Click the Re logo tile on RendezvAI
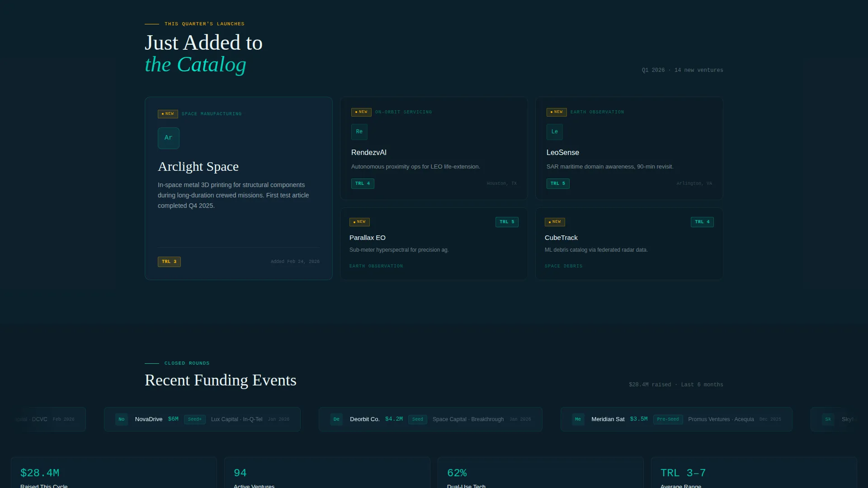Image resolution: width=868 pixels, height=488 pixels. pos(359,132)
